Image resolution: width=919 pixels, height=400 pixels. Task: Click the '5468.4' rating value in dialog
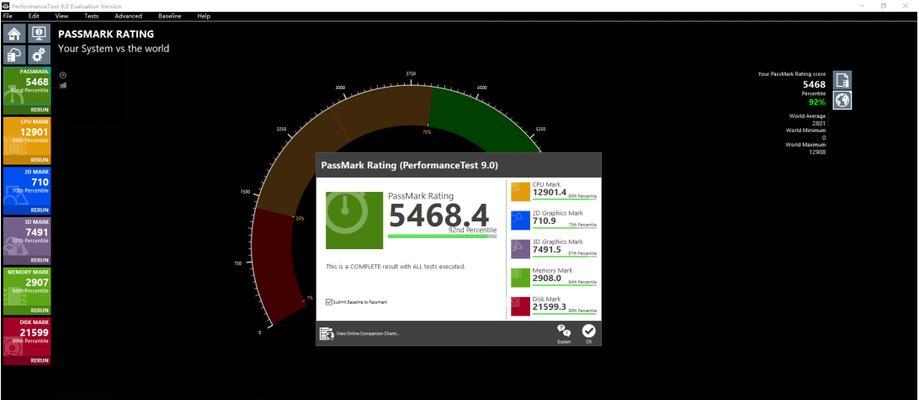pos(439,215)
